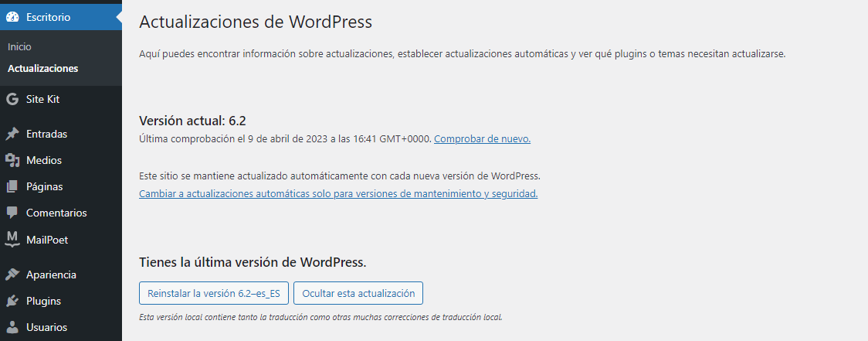868x341 pixels.
Task: Click Ocultar esta actualización button
Action: point(358,293)
